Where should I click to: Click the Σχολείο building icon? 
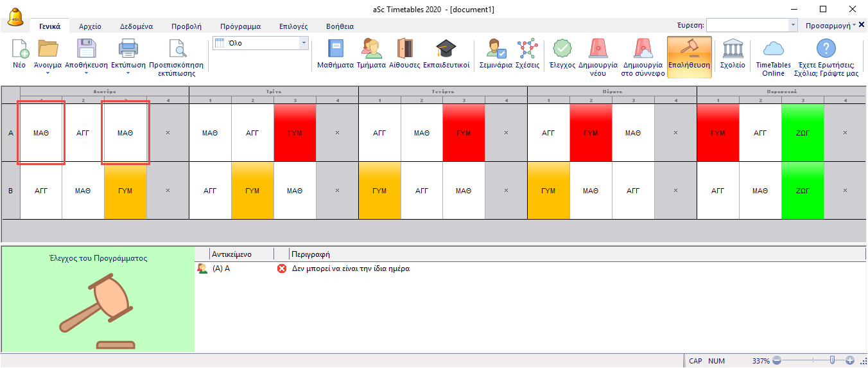pyautogui.click(x=733, y=55)
